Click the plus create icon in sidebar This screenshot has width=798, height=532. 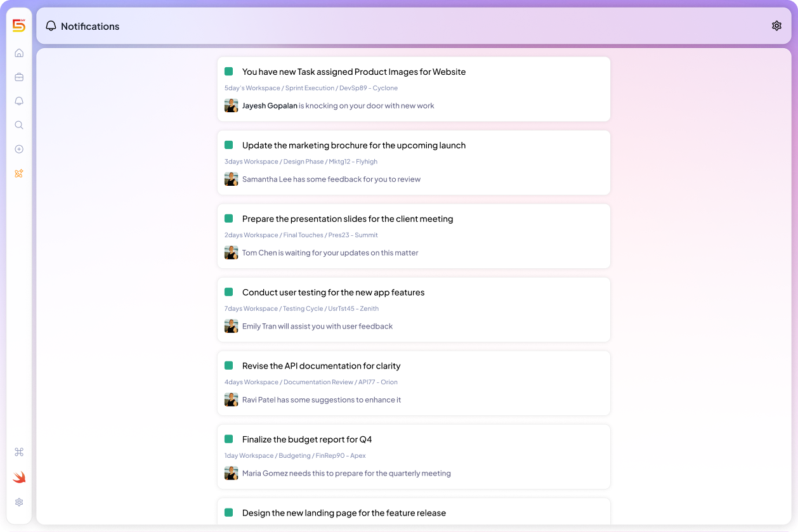tap(19, 150)
